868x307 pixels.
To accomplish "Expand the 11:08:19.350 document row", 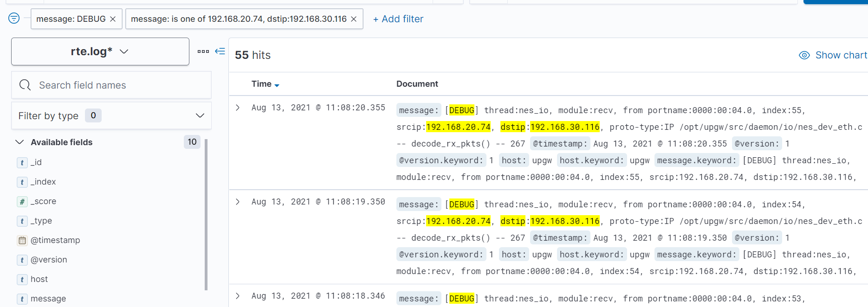I will 238,202.
